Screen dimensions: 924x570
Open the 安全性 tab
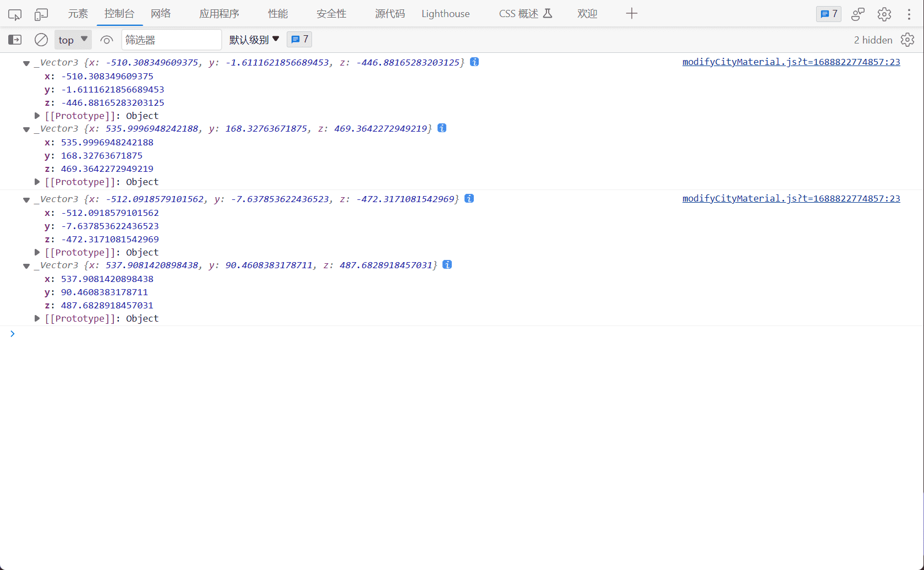point(331,14)
